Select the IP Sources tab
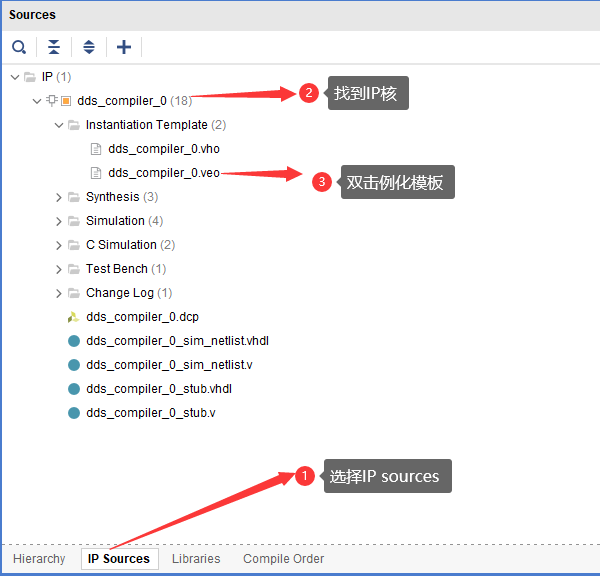 pos(119,559)
